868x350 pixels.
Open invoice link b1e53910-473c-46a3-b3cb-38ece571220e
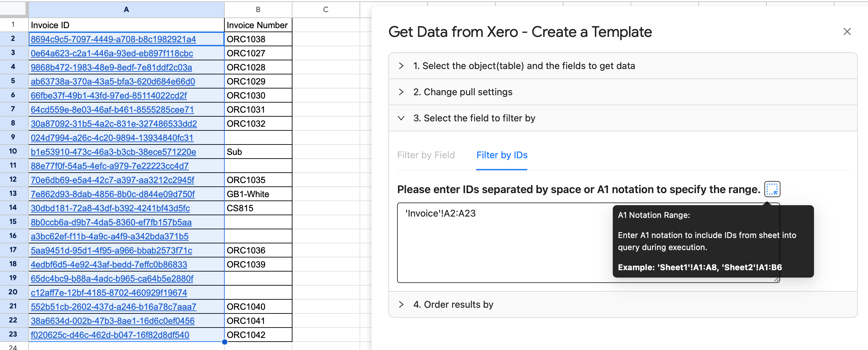pos(113,152)
